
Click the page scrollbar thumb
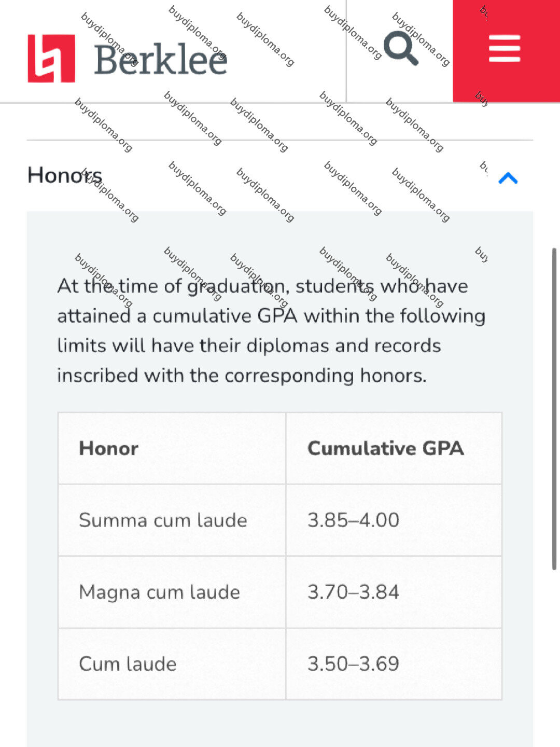554,409
